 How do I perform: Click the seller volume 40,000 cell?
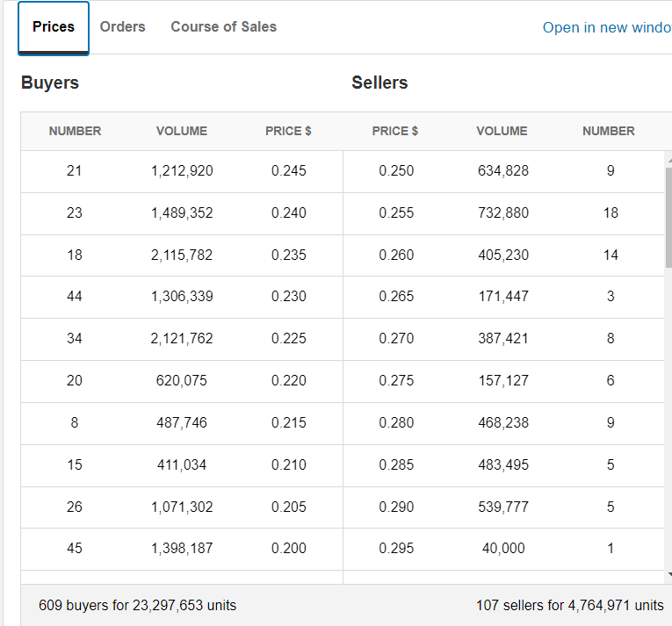click(x=503, y=549)
